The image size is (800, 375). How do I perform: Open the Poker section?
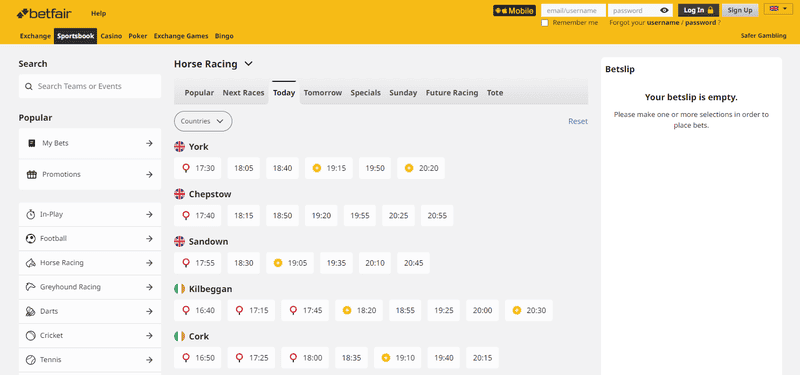[x=138, y=36]
